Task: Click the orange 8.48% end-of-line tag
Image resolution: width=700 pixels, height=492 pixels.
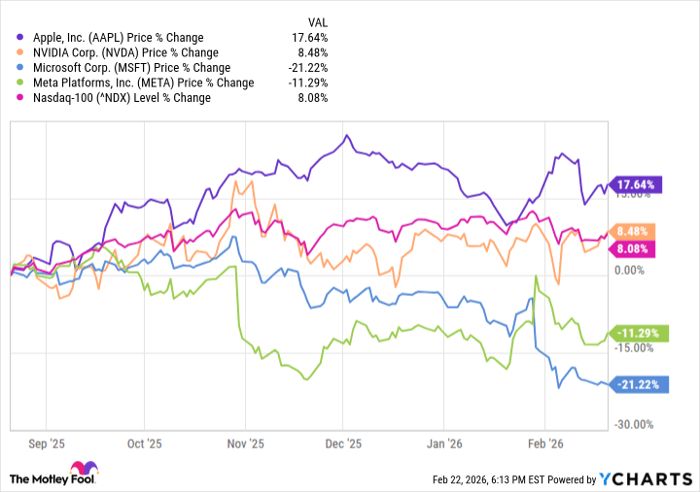Action: tap(635, 231)
